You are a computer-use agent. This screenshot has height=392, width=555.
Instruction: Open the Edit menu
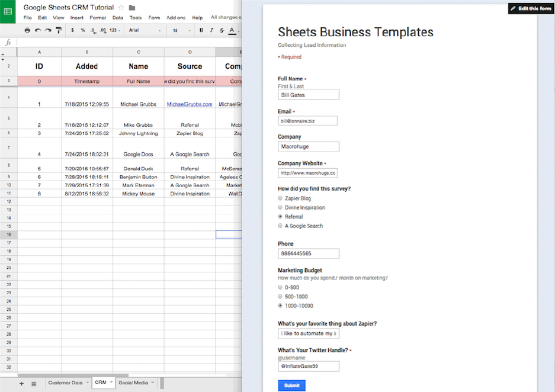(x=43, y=18)
